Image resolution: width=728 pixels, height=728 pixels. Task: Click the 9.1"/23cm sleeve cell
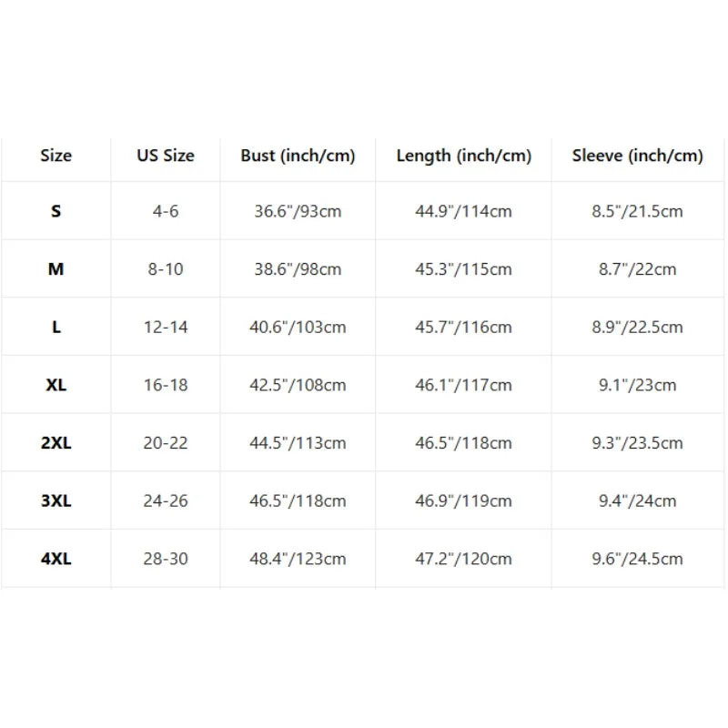point(638,385)
